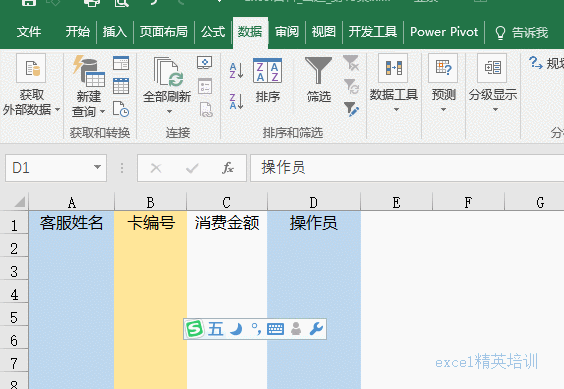This screenshot has height=389, width=564.
Task: Expand the Data Tools (数据工具) dropdown
Action: click(x=396, y=109)
